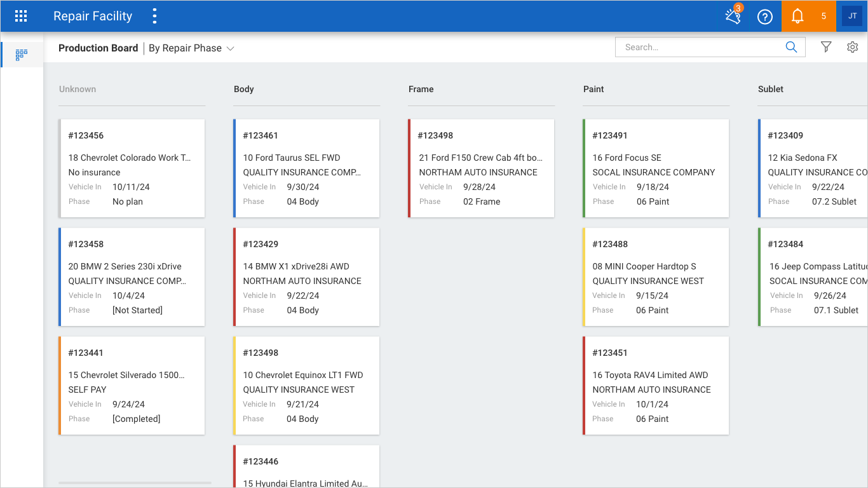Image resolution: width=868 pixels, height=488 pixels.
Task: Click the Paint column header
Action: 593,89
